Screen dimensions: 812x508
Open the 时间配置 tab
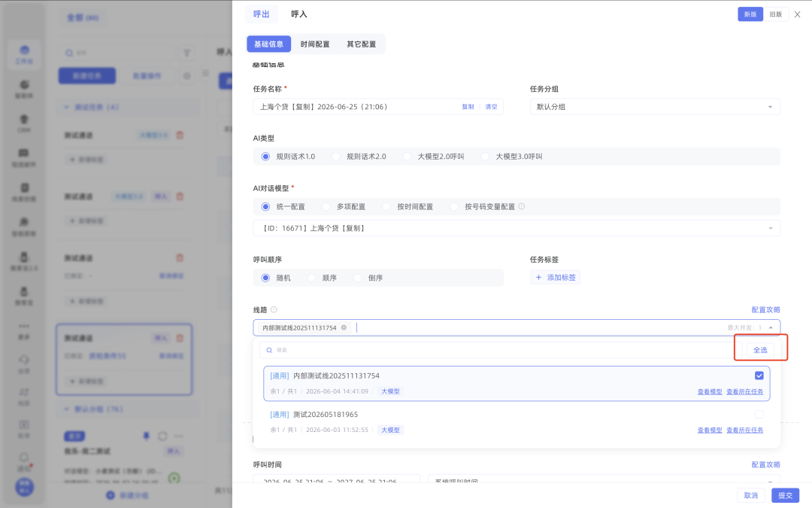click(315, 44)
